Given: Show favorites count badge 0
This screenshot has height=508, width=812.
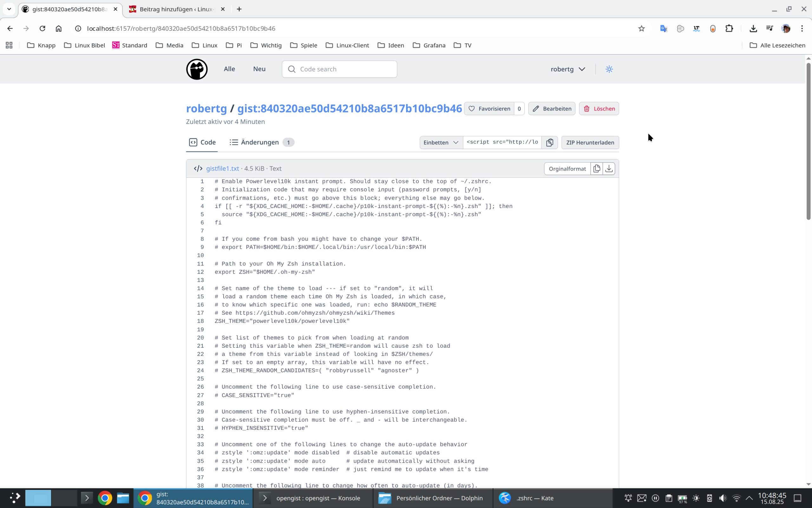Looking at the screenshot, I should click(x=519, y=109).
